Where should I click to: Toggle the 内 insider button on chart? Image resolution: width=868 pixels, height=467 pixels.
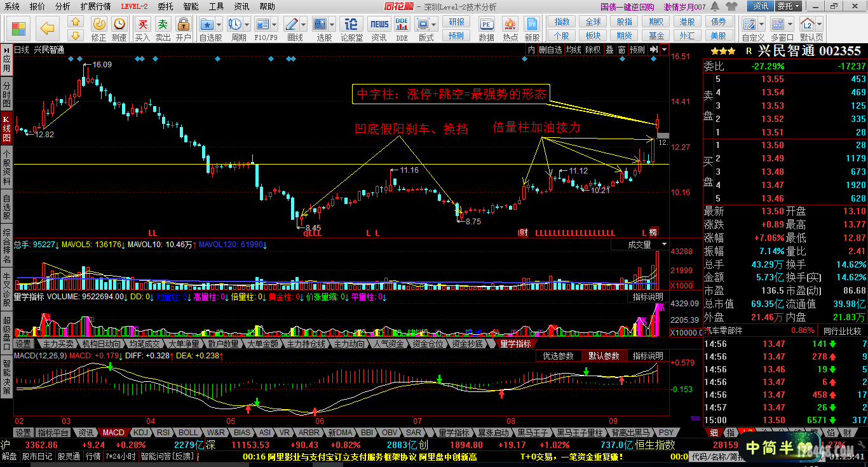[x=531, y=50]
